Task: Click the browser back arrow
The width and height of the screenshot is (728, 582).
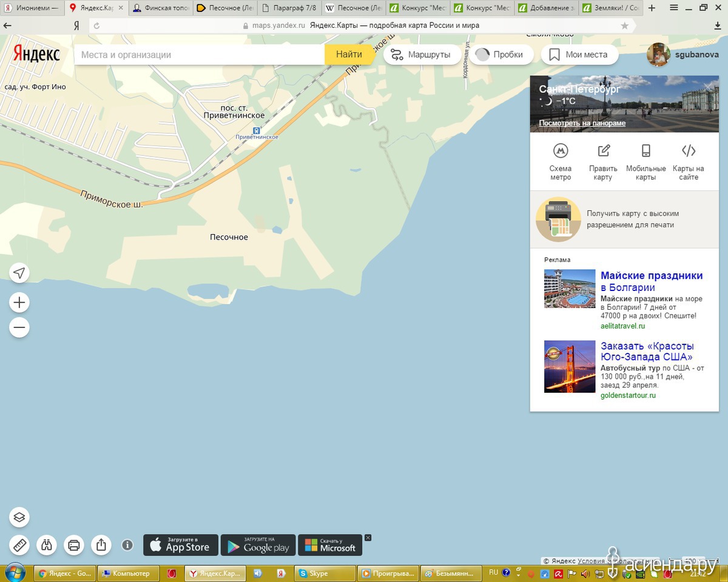Action: [7, 26]
